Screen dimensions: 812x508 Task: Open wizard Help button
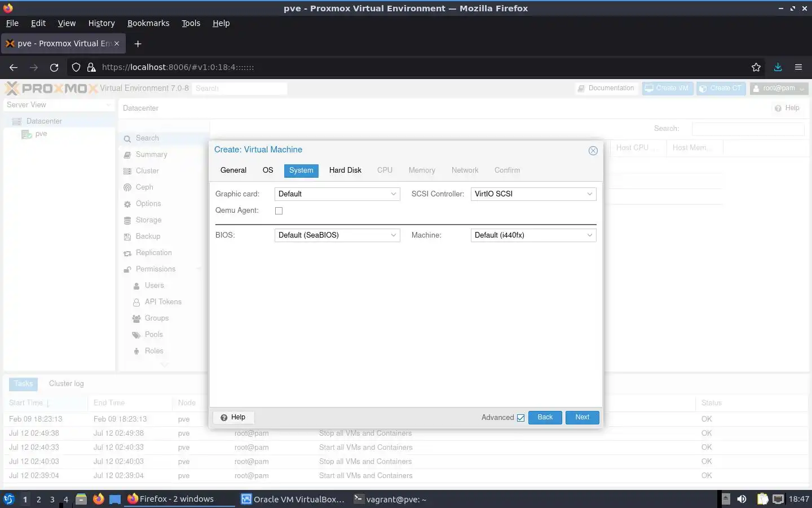(x=233, y=418)
